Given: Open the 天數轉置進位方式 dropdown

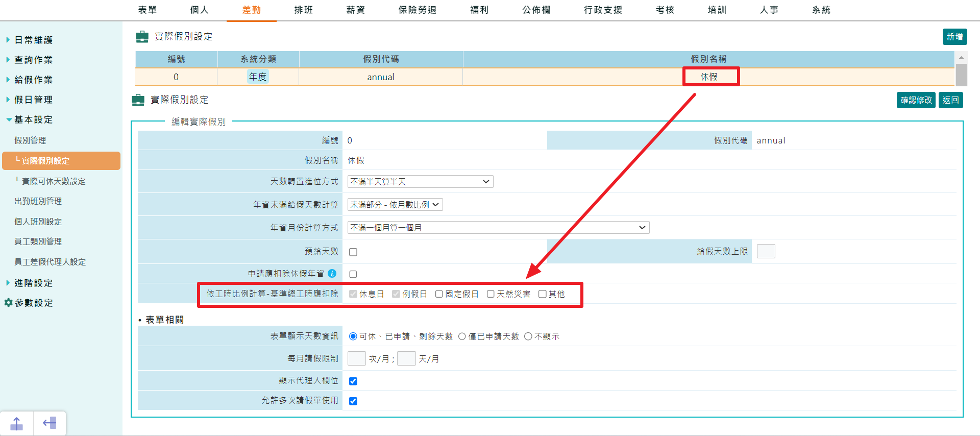Looking at the screenshot, I should 420,182.
